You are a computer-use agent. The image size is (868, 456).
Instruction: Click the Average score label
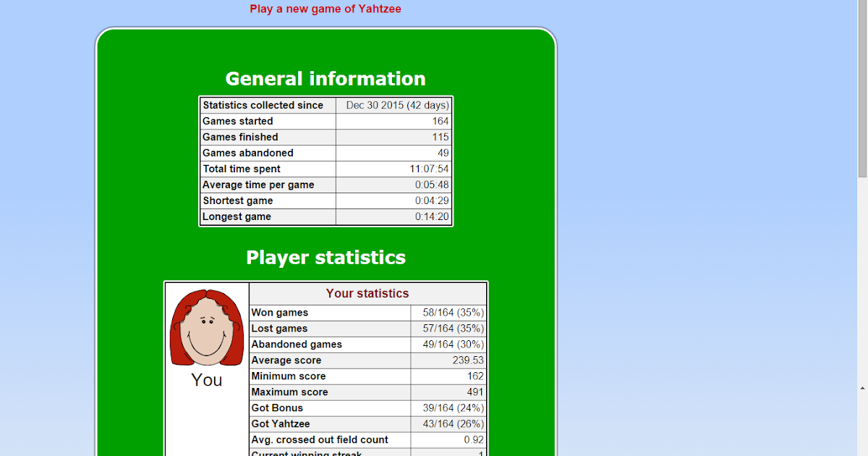(286, 360)
